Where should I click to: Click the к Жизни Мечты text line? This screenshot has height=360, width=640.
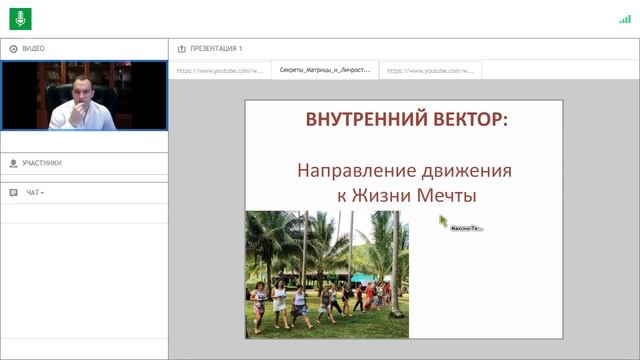[x=407, y=195]
